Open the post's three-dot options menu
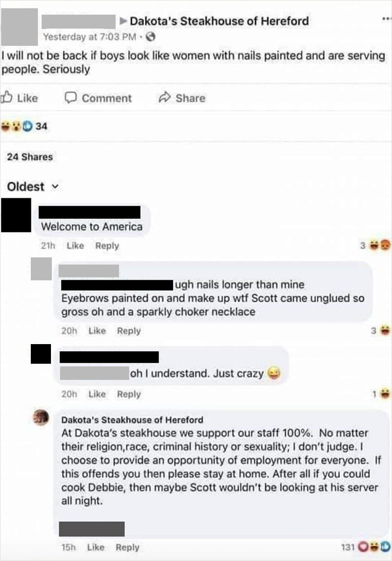The width and height of the screenshot is (392, 561). (386, 18)
